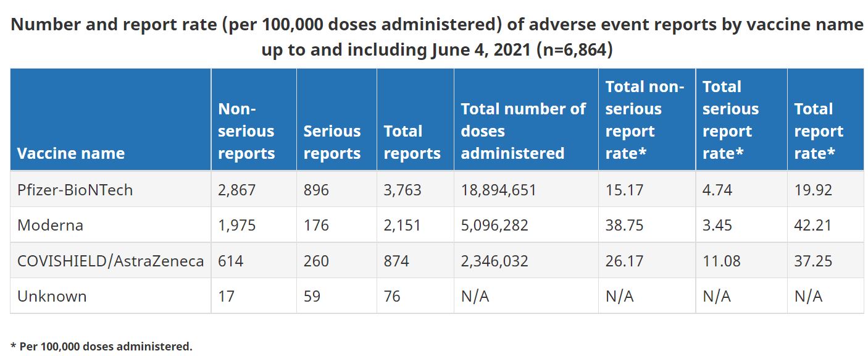This screenshot has height=356, width=868.
Task: Click Unknown serious reports value 59
Action: point(312,296)
